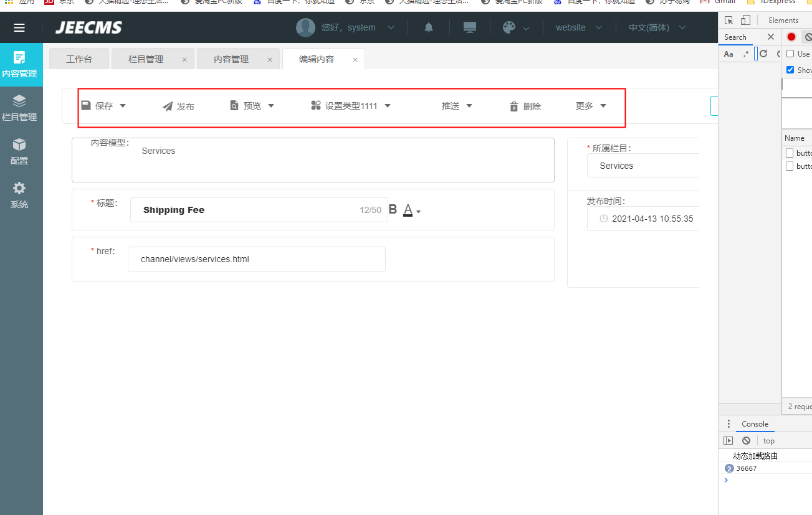Screen dimensions: 812x515
Task: Open the 设置类型1111 dropdown
Action: [351, 106]
